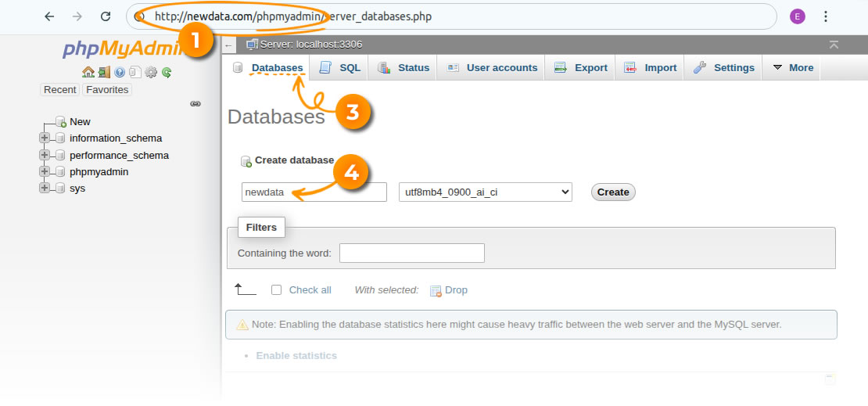Click the server monitor icon beside localhost:3306

[252, 45]
